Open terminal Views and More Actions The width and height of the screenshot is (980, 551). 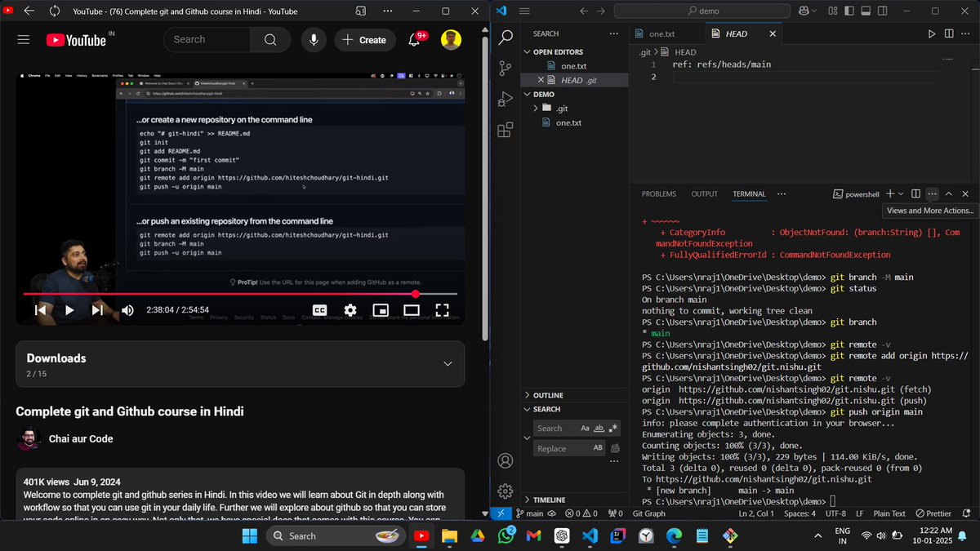[x=932, y=193]
